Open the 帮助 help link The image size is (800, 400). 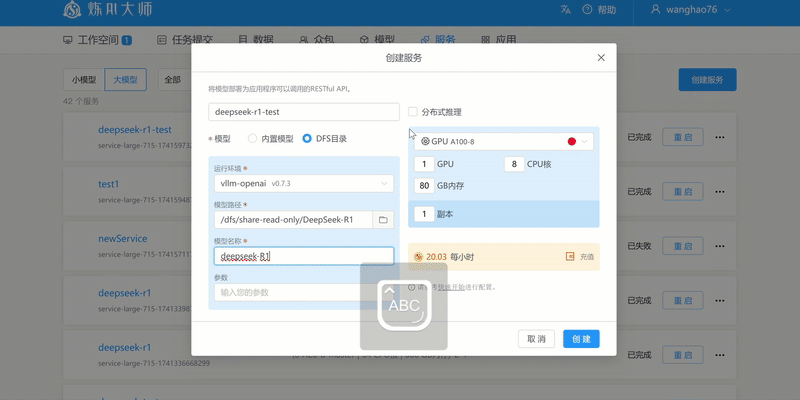(x=599, y=10)
